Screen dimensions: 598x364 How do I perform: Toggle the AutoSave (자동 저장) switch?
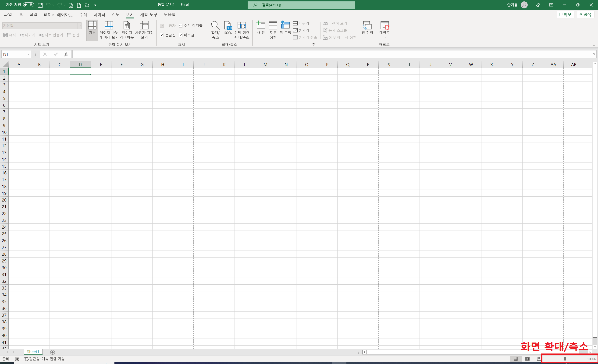coord(28,5)
